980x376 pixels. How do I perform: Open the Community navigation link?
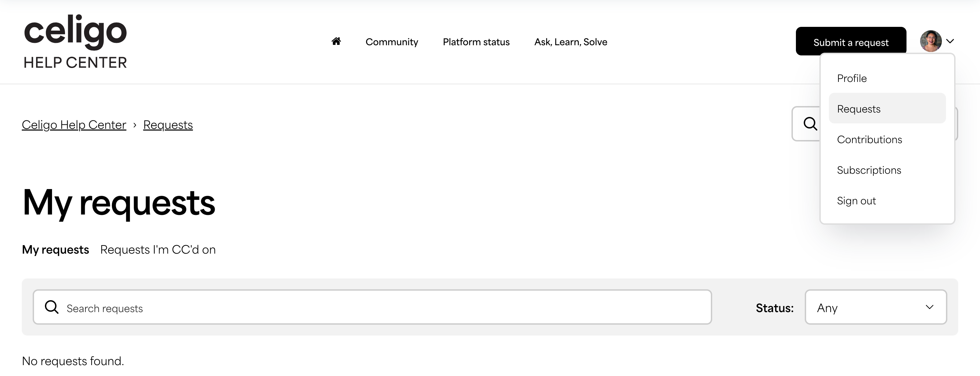(391, 42)
